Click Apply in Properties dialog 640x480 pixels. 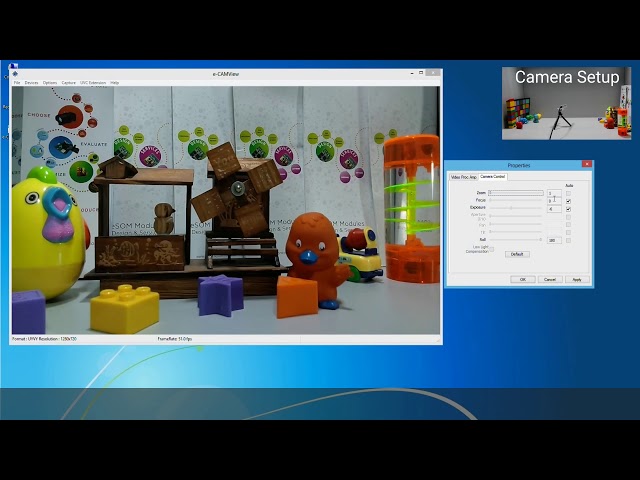tap(577, 280)
